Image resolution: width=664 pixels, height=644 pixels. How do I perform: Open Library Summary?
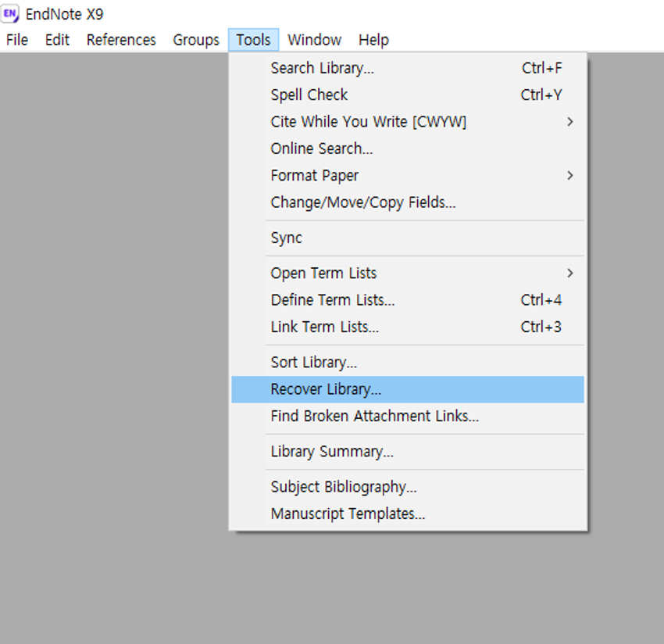pyautogui.click(x=408, y=452)
